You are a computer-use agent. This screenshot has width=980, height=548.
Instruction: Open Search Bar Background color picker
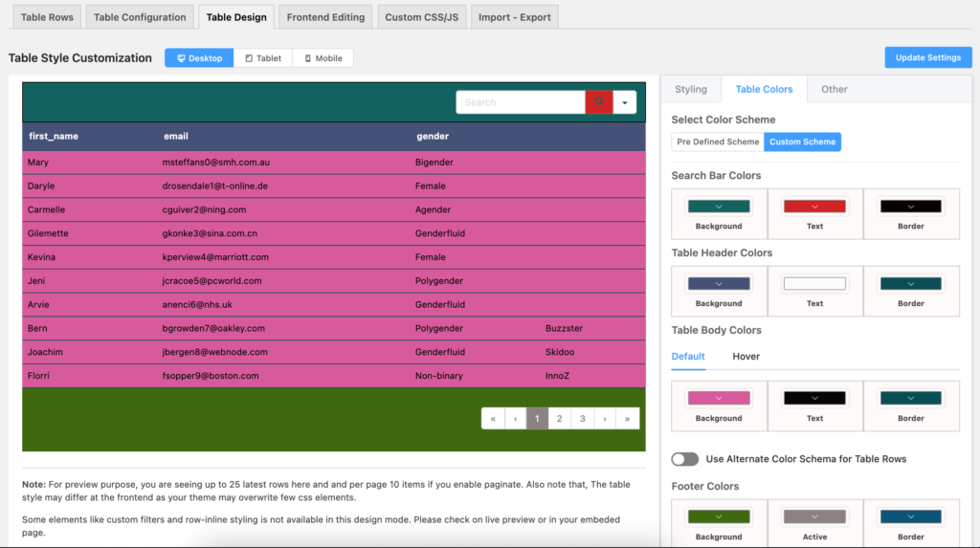point(719,207)
